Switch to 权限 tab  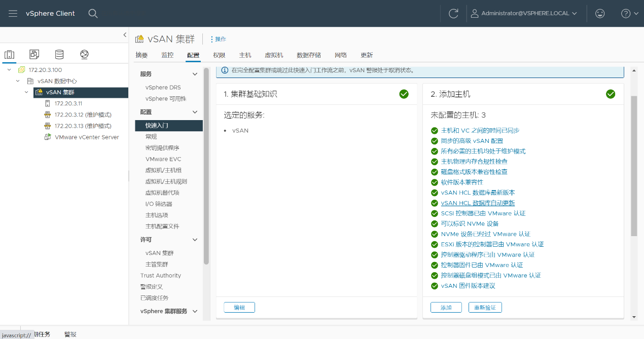tap(219, 55)
